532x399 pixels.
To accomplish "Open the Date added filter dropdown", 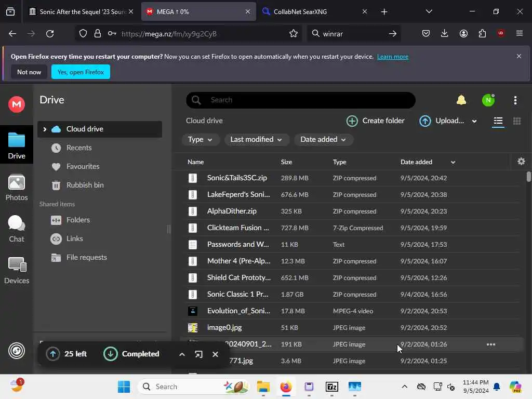I will (x=323, y=139).
